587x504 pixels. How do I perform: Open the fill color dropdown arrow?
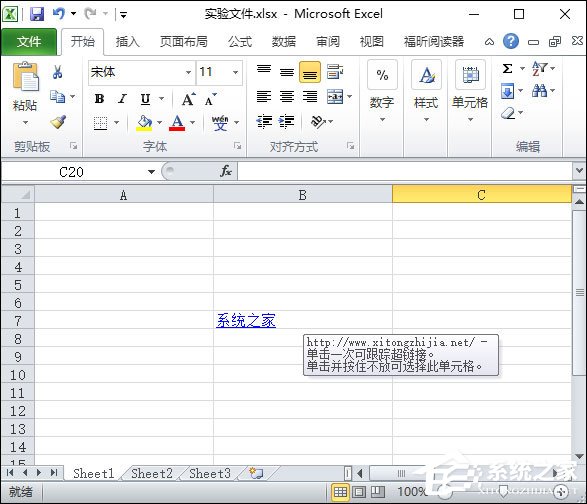point(159,122)
